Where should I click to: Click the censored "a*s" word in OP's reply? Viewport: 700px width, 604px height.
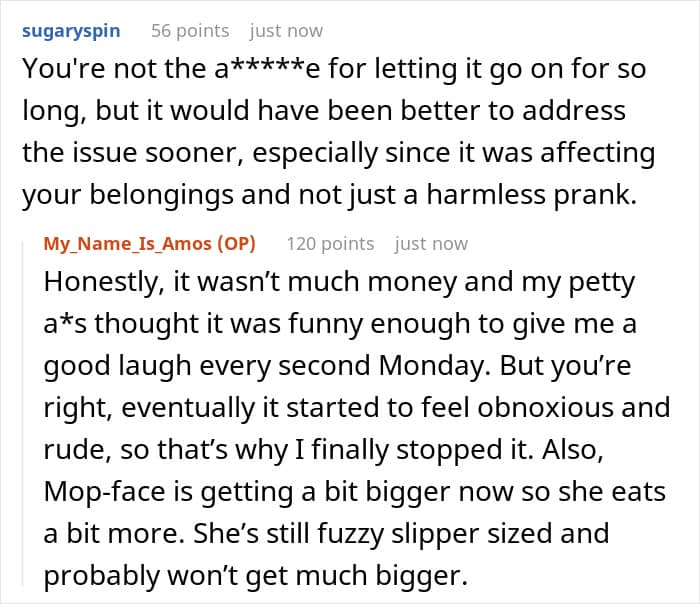67,324
